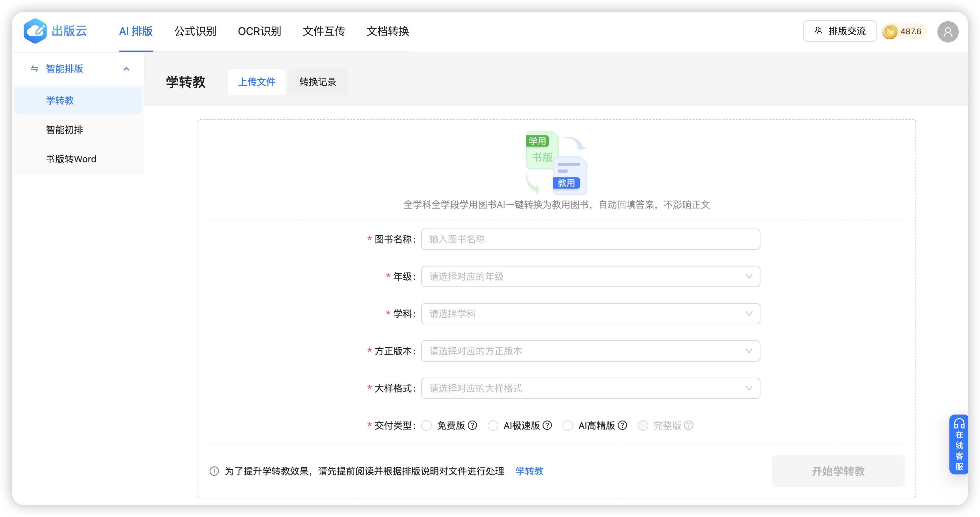This screenshot has height=517, width=980.
Task: Click the info icon beside the 排版说明 notice
Action: (214, 471)
